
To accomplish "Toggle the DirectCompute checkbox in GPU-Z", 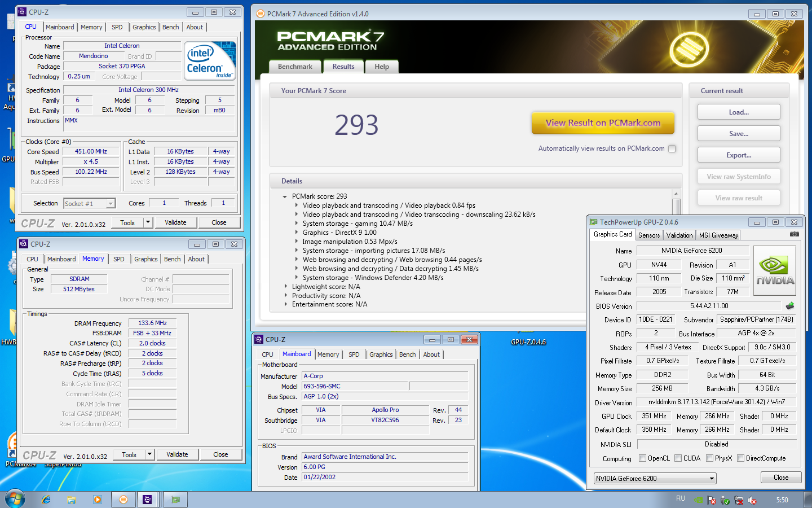I will pos(740,458).
